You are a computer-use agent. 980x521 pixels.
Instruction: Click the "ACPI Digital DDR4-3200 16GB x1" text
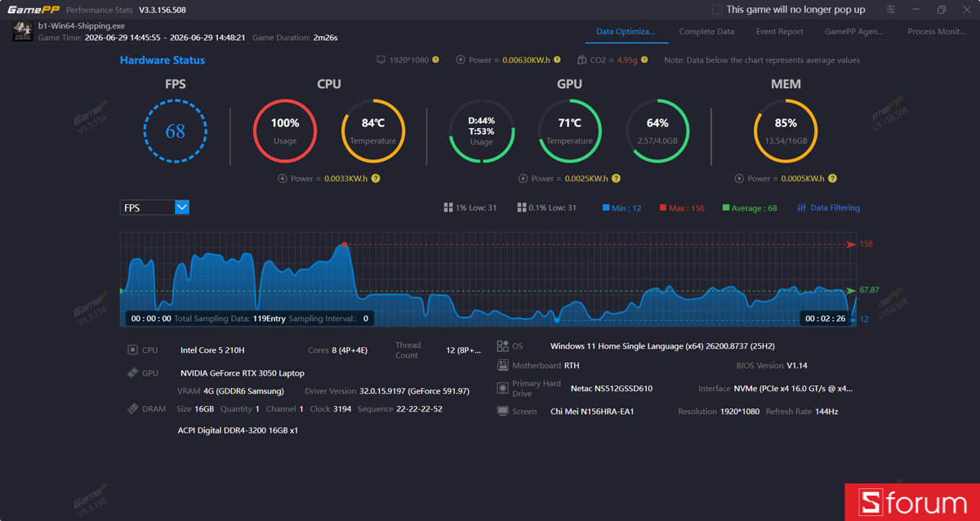[238, 430]
